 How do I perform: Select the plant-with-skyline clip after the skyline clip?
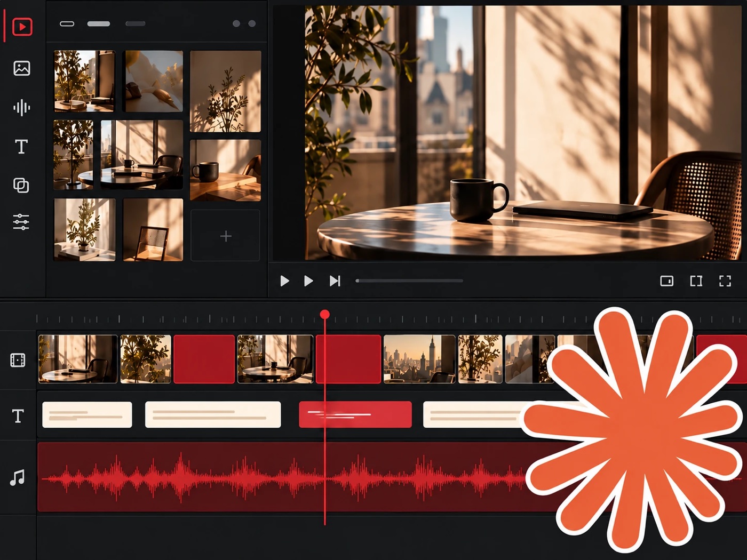click(x=480, y=359)
